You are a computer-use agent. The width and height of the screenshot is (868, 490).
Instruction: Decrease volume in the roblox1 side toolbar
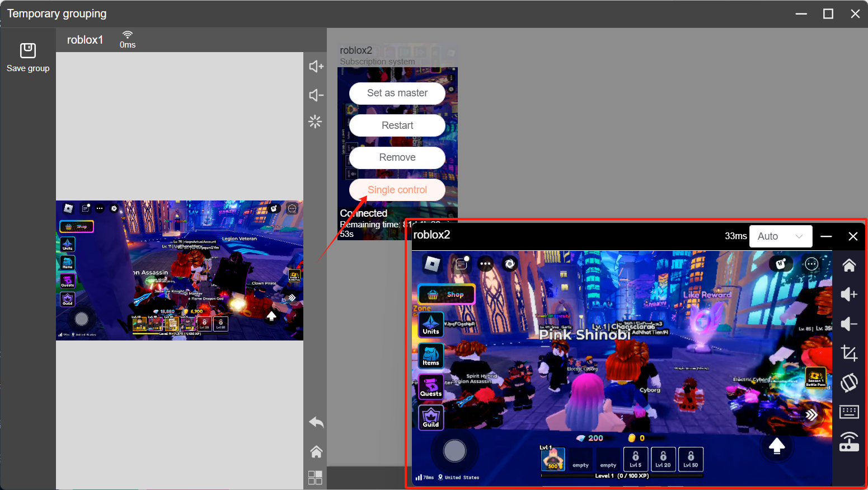(x=316, y=95)
